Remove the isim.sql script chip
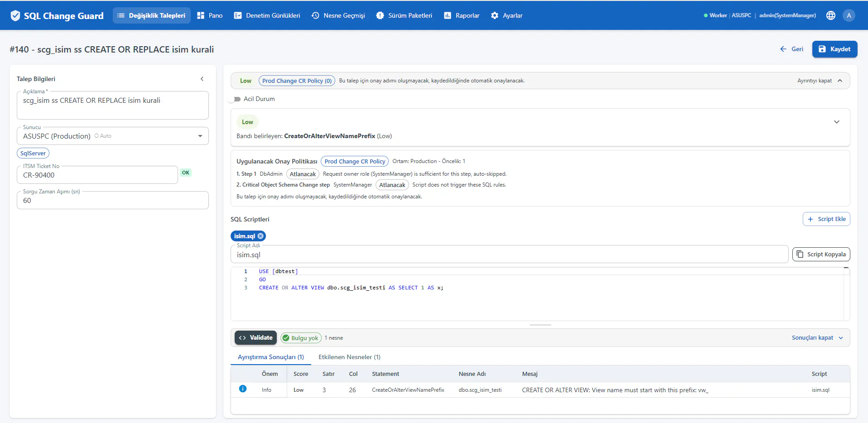 [x=260, y=236]
